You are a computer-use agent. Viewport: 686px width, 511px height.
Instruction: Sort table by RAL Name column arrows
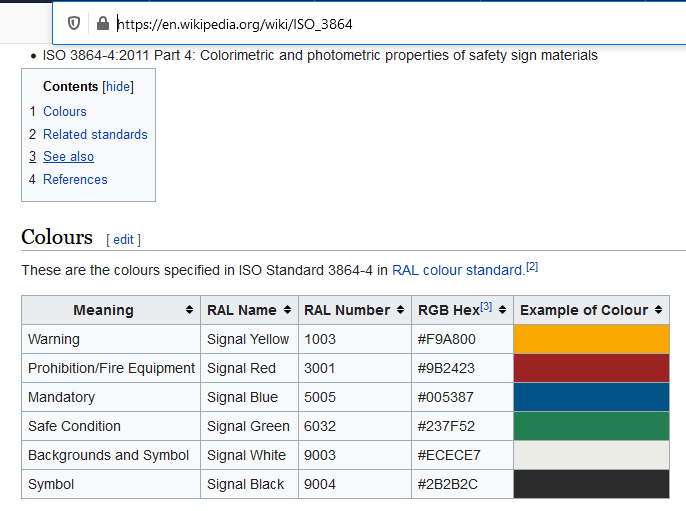[287, 310]
